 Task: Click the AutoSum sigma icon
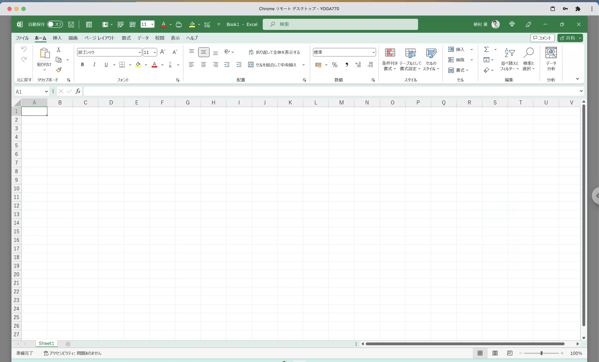tap(486, 50)
